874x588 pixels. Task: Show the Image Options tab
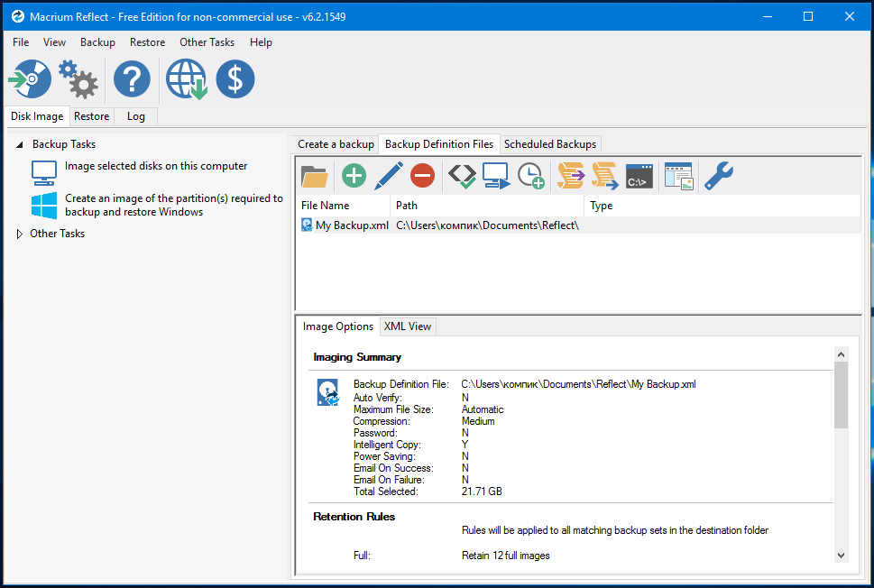337,326
